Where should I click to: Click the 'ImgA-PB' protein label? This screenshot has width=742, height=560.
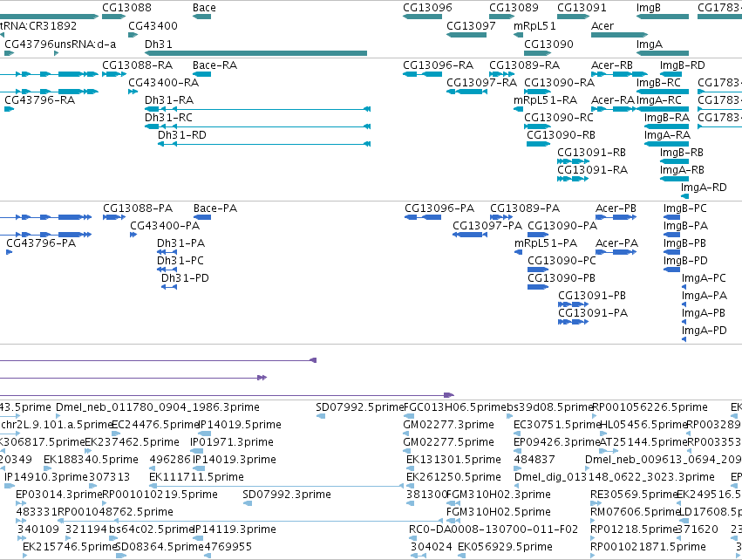pos(704,313)
